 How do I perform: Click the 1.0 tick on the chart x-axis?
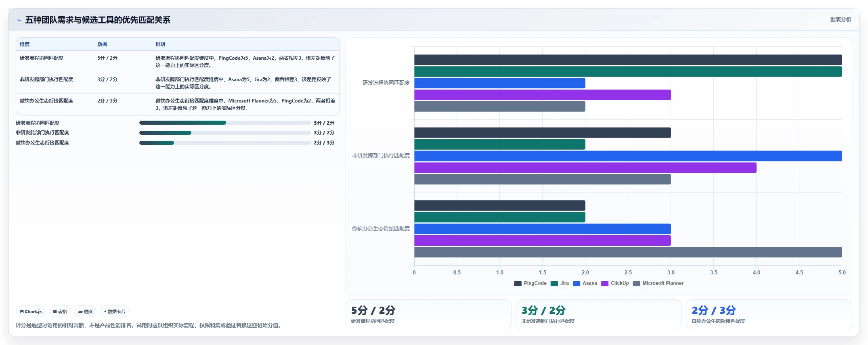tap(500, 273)
